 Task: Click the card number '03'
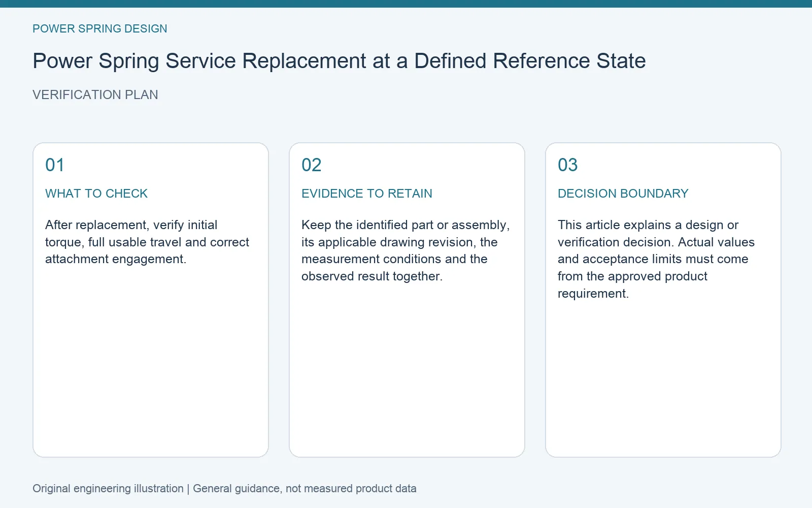click(568, 165)
